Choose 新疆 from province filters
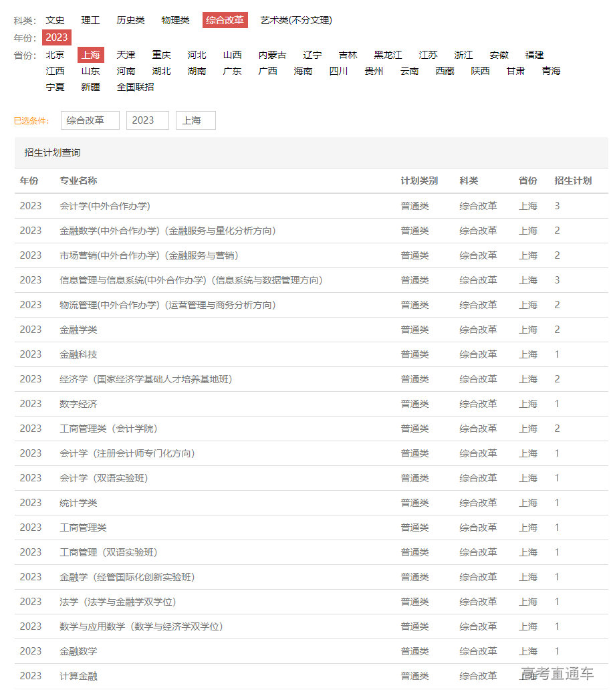The width and height of the screenshot is (613, 700). point(90,87)
